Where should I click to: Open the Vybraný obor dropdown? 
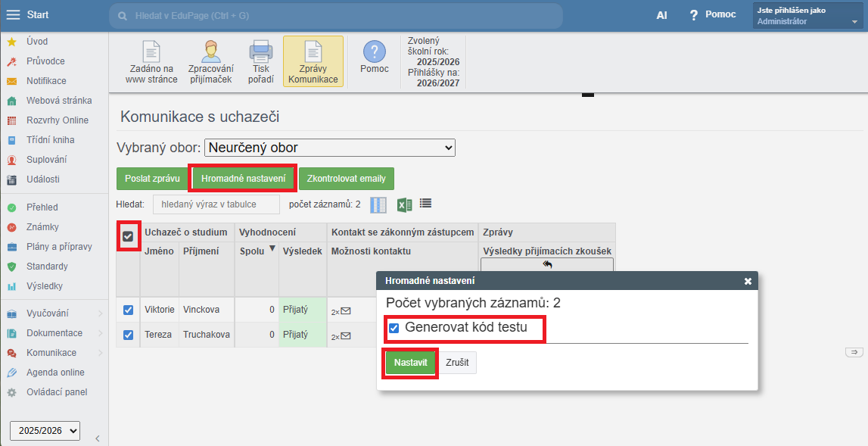pyautogui.click(x=330, y=148)
